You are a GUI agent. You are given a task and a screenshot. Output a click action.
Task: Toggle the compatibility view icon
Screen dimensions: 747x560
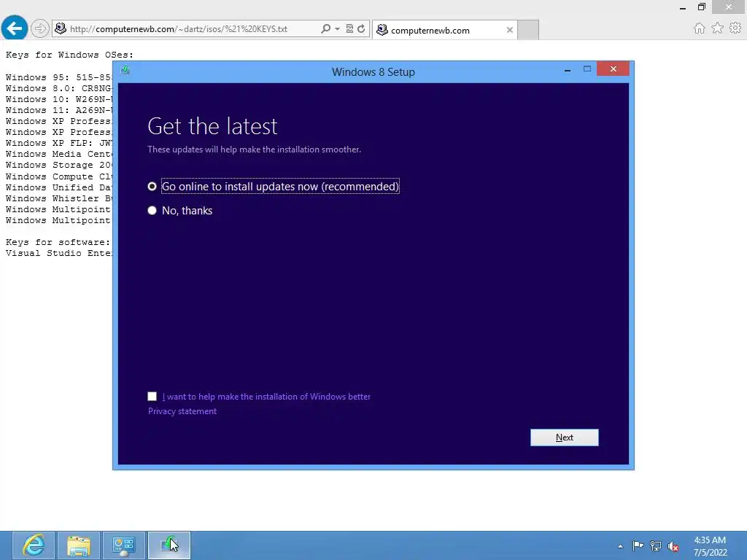[349, 29]
